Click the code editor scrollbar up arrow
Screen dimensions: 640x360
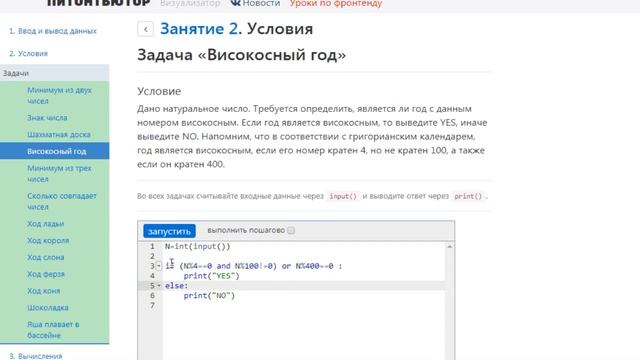[x=449, y=247]
